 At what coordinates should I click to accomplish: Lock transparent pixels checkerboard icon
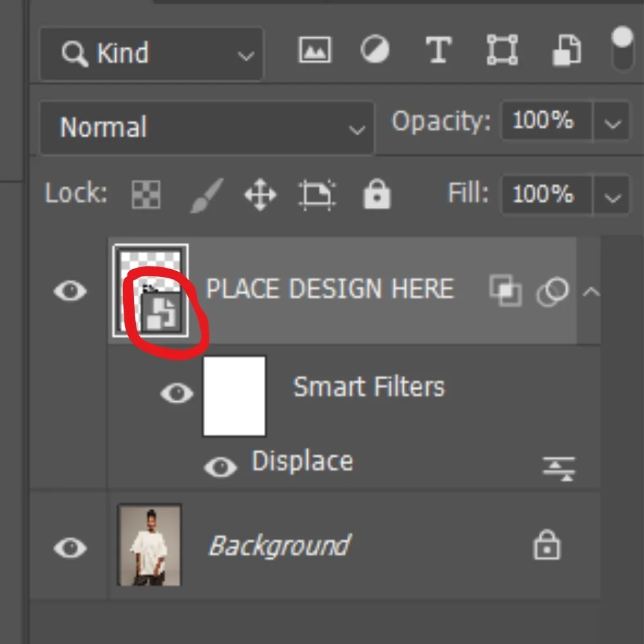[x=146, y=194]
